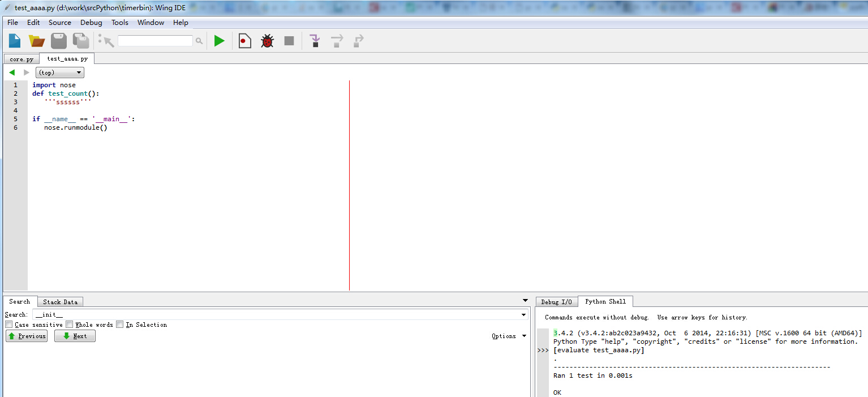Screen dimensions: 868x397
Task: Click the file icon with the red dot
Action: tap(244, 41)
